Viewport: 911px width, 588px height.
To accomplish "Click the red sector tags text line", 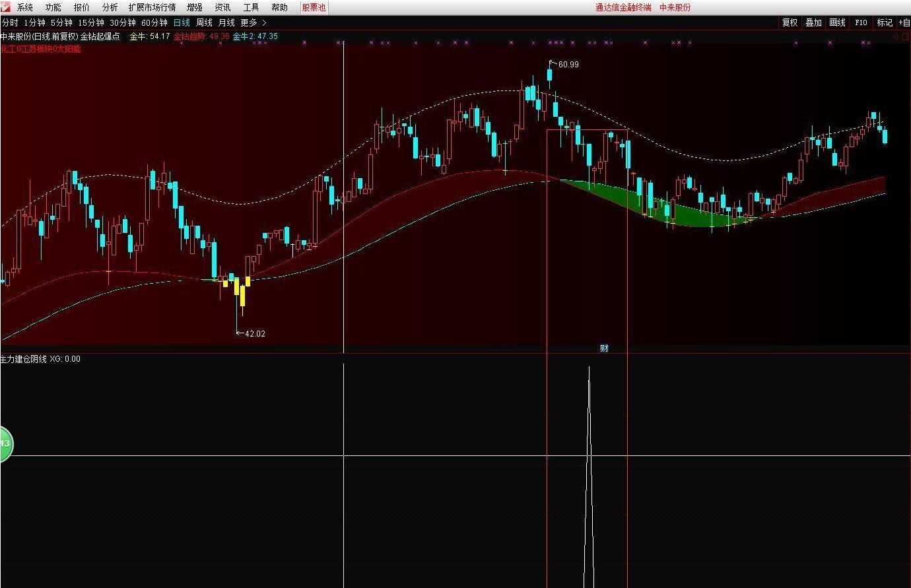I will [40, 49].
